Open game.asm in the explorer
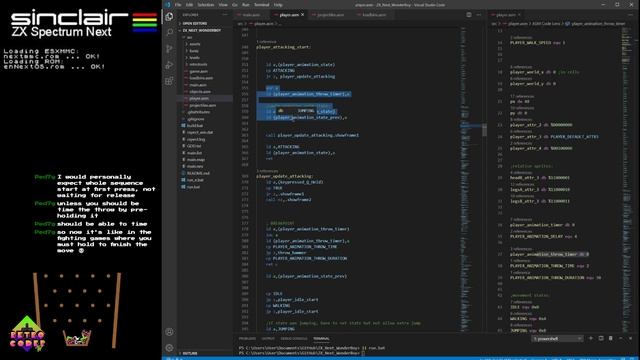 coord(205,71)
